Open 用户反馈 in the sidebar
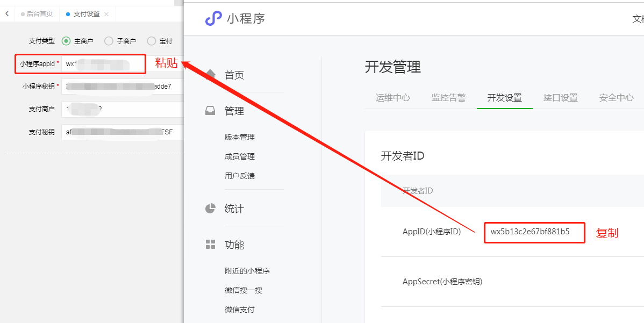 coord(240,176)
